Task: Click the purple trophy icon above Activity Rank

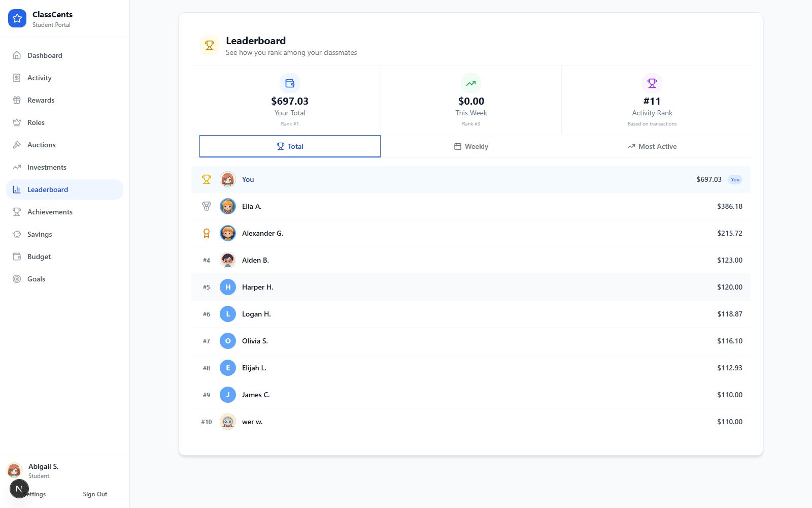Action: coord(652,83)
